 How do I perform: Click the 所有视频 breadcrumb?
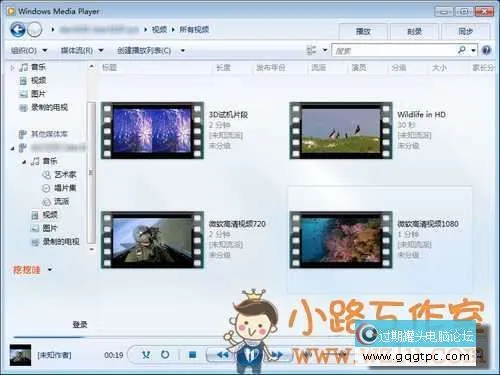pyautogui.click(x=194, y=30)
